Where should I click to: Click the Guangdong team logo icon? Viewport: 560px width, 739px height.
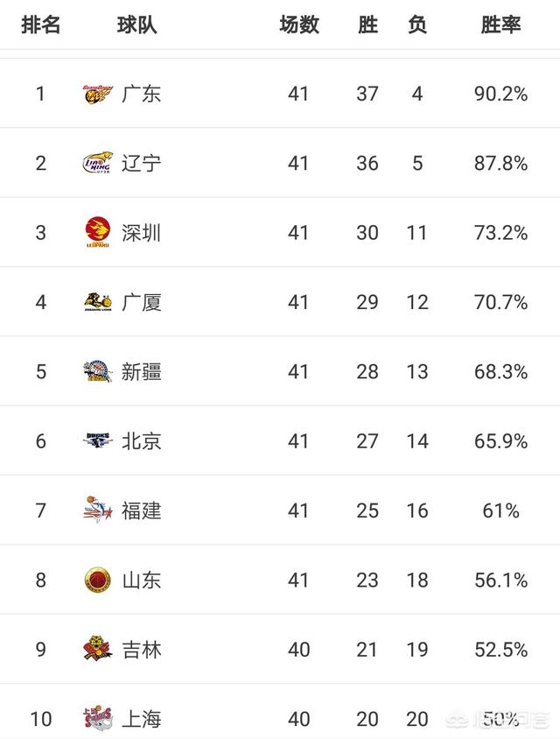point(98,95)
